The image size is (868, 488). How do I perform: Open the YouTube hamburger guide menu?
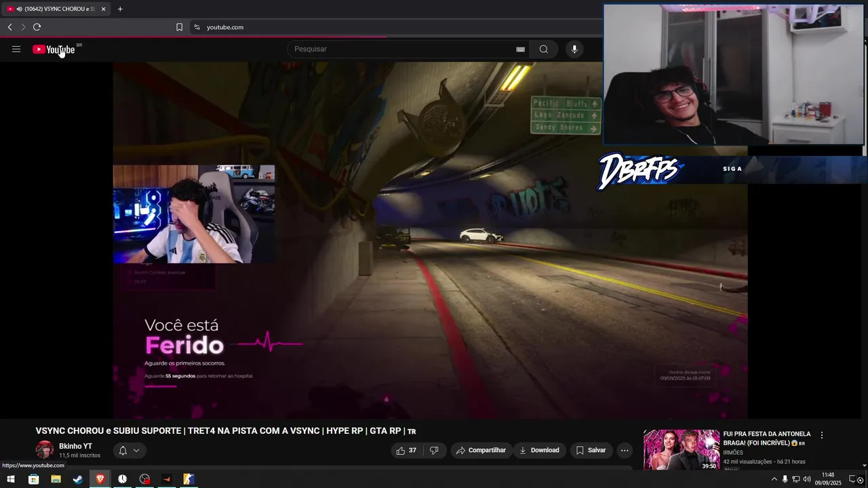pos(16,49)
